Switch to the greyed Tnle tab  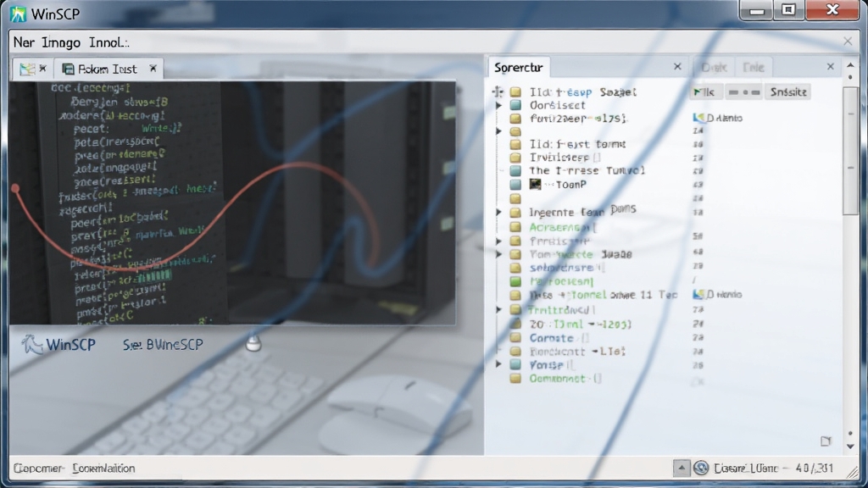[x=753, y=68]
